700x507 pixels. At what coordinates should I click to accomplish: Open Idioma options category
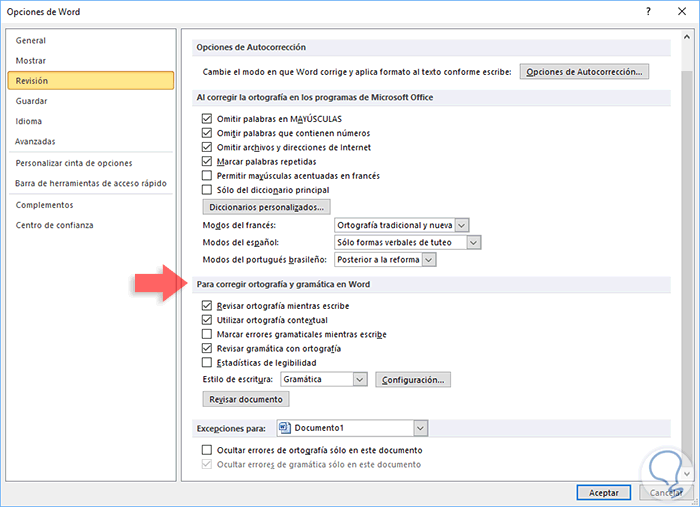pyautogui.click(x=91, y=121)
